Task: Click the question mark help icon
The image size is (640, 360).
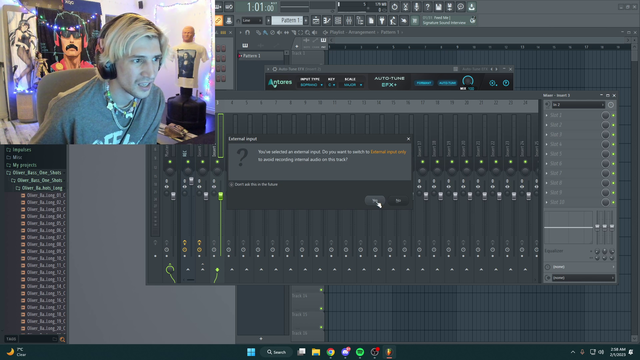Action: [x=427, y=7]
